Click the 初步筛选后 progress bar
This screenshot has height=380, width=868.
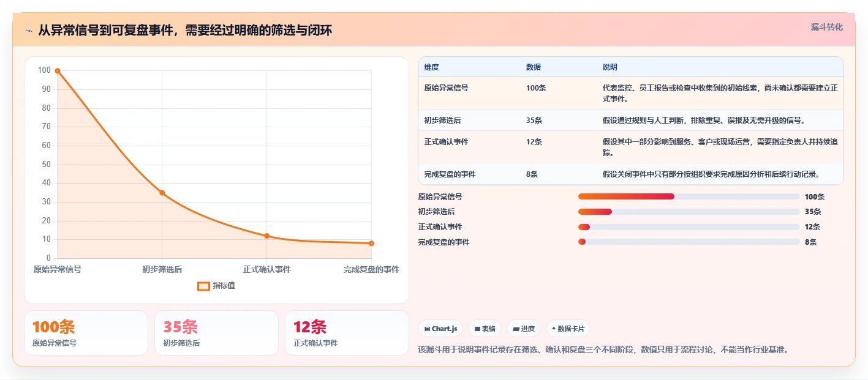pyautogui.click(x=689, y=212)
